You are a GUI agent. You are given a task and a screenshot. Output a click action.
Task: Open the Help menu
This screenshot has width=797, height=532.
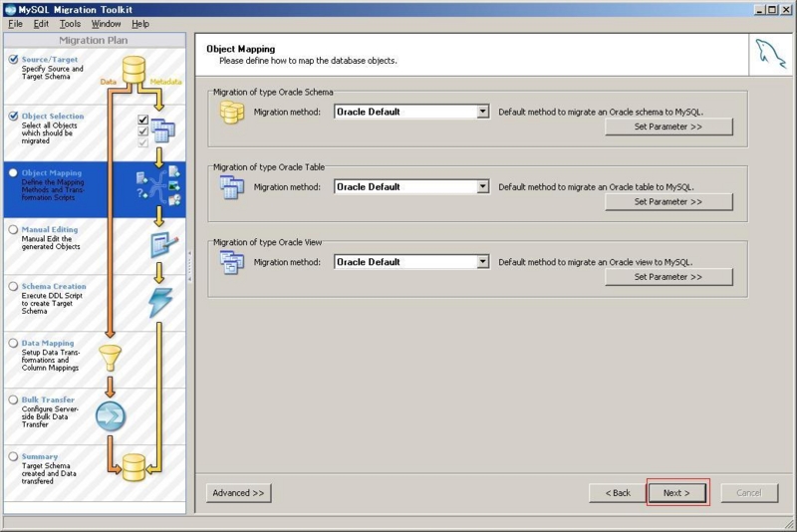click(140, 24)
